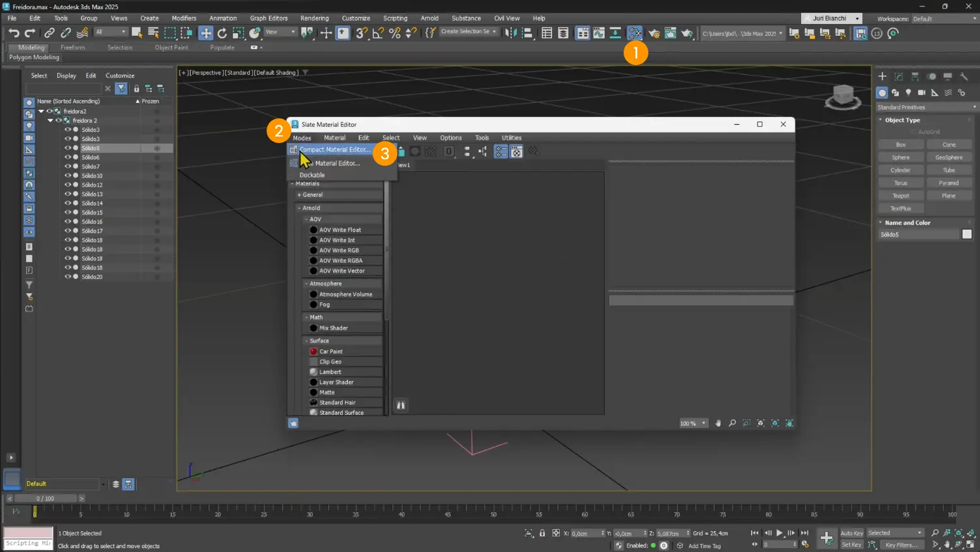Click the Cylinder primitive button
This screenshot has height=552, width=980.
(x=901, y=170)
